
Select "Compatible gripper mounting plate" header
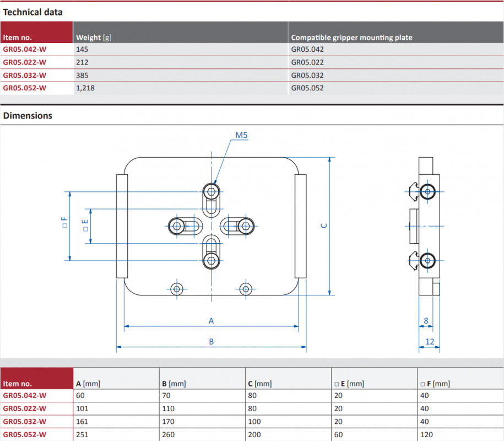pyautogui.click(x=351, y=37)
